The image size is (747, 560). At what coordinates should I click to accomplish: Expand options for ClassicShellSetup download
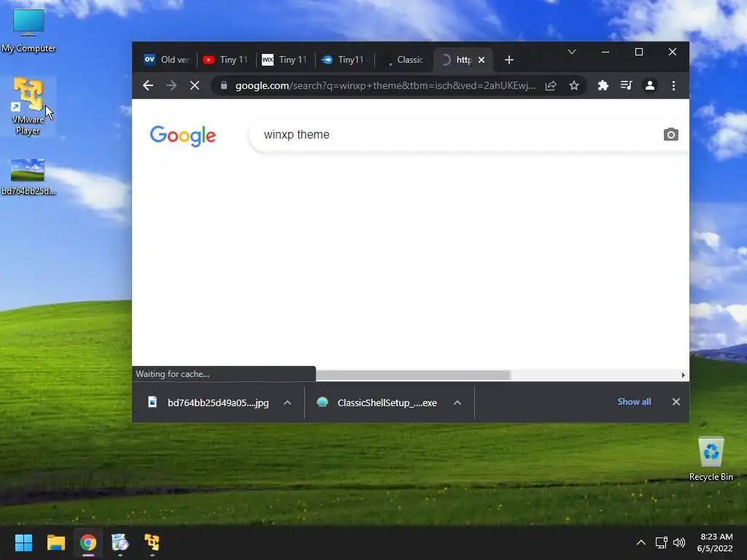[x=457, y=402]
